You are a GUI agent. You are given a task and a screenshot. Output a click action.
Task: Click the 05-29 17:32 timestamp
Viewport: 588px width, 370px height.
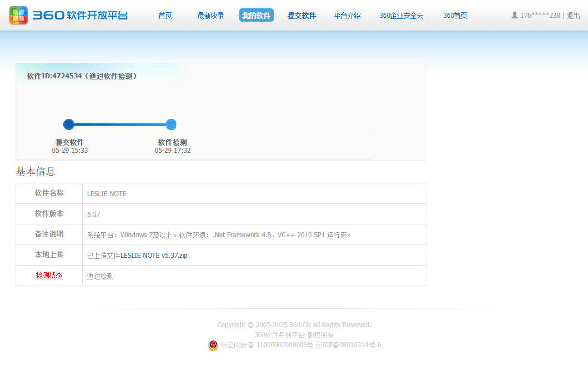click(x=173, y=151)
